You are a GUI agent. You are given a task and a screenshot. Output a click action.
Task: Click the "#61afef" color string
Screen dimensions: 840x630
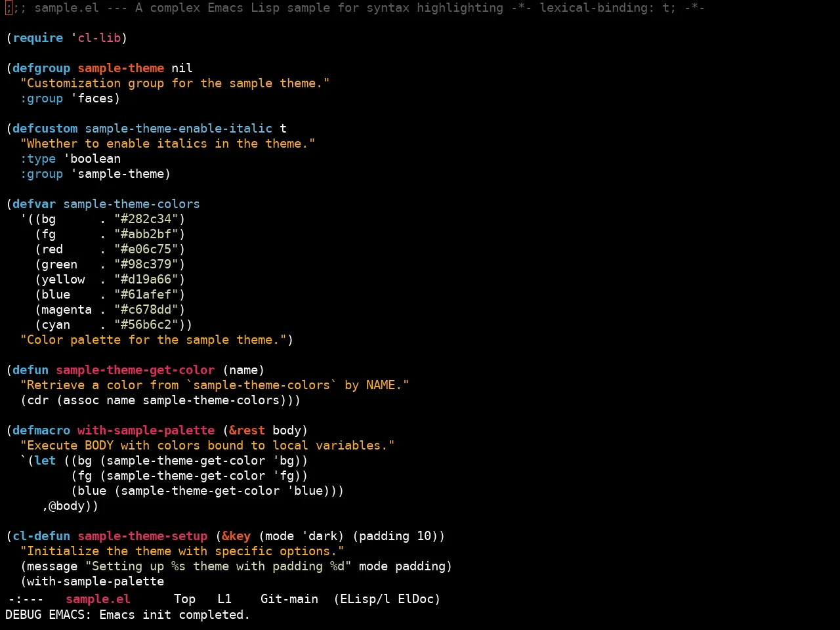click(x=146, y=295)
